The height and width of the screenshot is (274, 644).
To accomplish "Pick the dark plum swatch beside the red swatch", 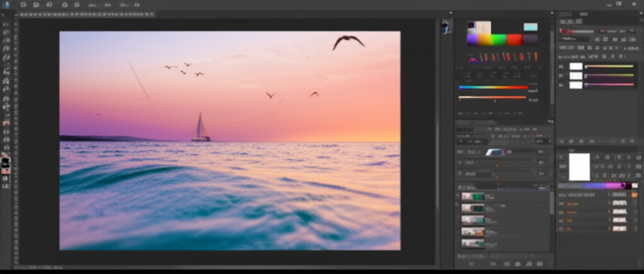I will (x=530, y=40).
